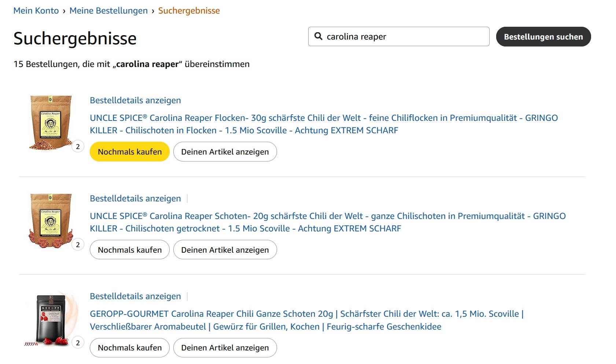Open UNCLE SPICE Carolina Reaper Flocken title link
Image resolution: width=616 pixels, height=364 pixels.
(324, 124)
